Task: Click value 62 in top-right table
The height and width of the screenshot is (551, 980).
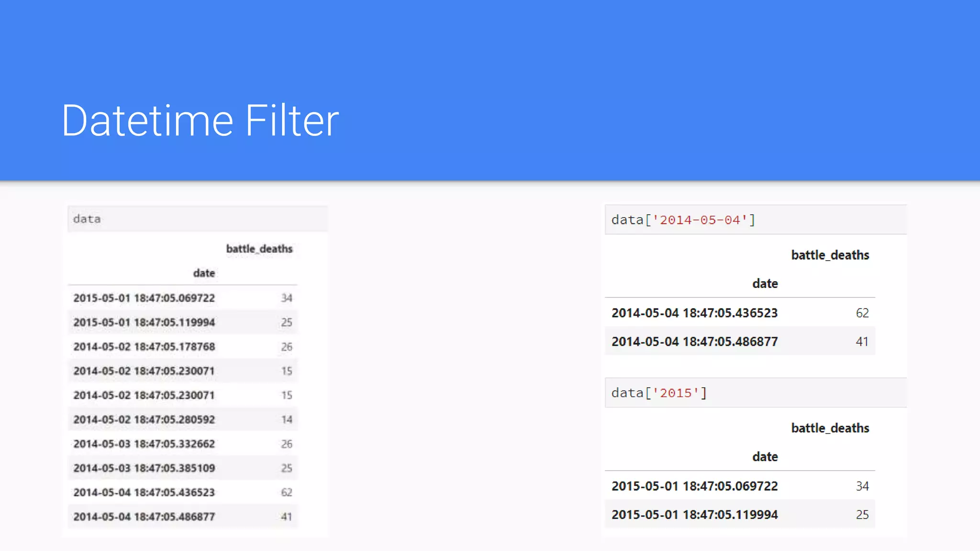Action: click(862, 313)
